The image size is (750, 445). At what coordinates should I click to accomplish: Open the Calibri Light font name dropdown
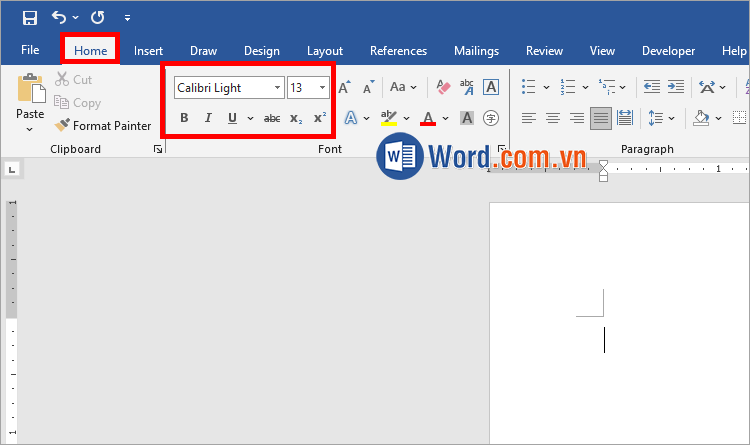click(278, 88)
